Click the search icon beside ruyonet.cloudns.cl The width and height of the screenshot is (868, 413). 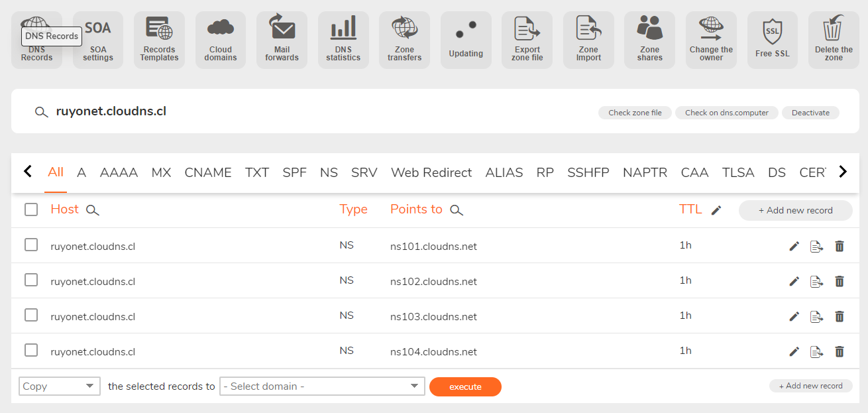pyautogui.click(x=41, y=112)
